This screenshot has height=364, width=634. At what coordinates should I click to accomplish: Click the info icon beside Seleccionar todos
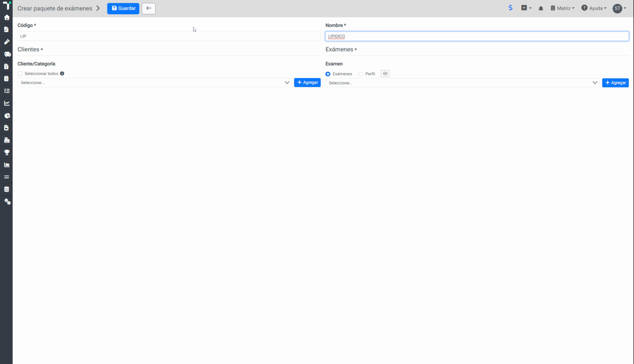[x=62, y=74]
